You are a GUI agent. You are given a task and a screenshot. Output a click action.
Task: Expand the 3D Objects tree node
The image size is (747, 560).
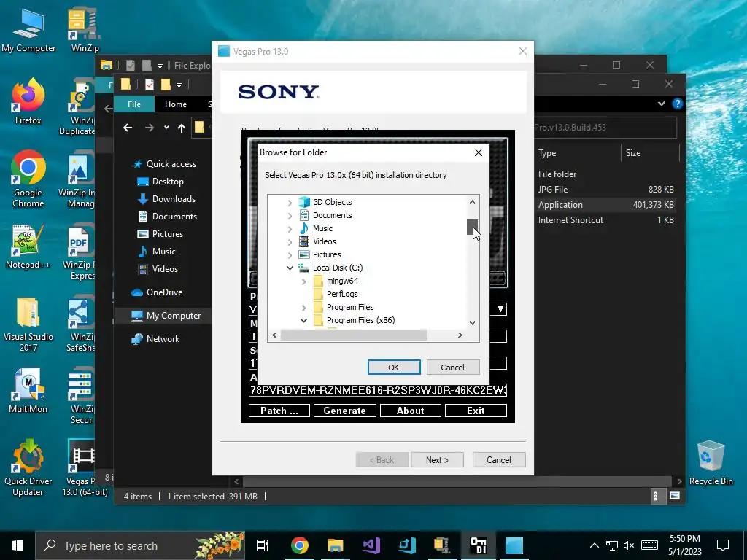(290, 203)
